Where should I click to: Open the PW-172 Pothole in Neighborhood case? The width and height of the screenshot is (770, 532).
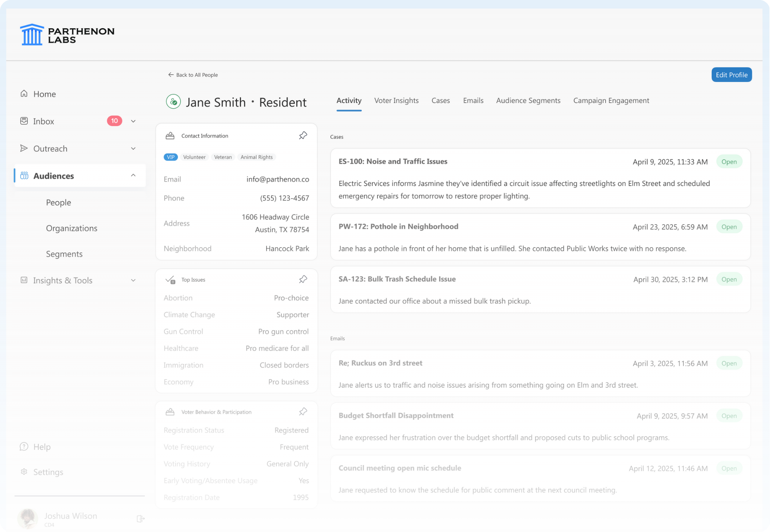(398, 227)
